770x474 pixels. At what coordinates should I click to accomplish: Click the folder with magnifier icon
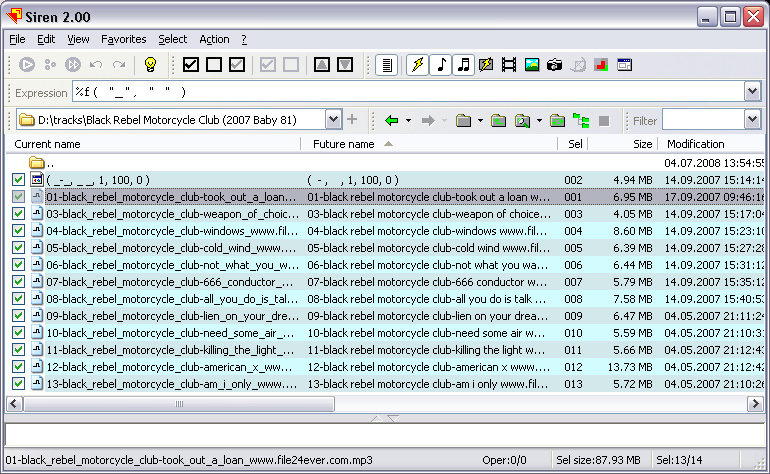tap(522, 120)
